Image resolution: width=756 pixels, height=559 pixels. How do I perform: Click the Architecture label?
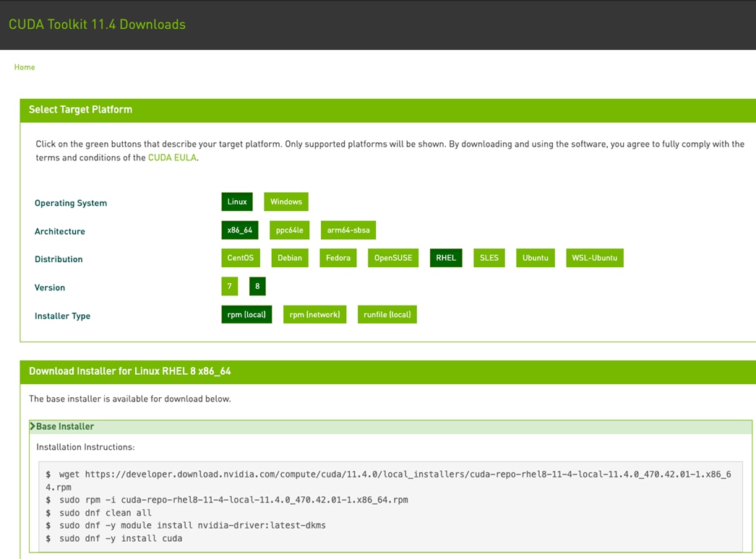[x=60, y=231]
